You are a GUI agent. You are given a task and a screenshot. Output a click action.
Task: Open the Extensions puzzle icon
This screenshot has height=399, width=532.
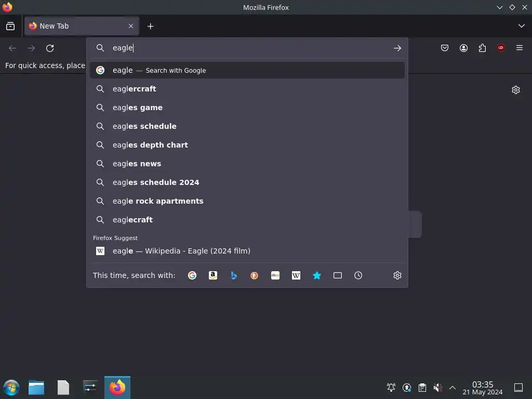click(x=482, y=48)
